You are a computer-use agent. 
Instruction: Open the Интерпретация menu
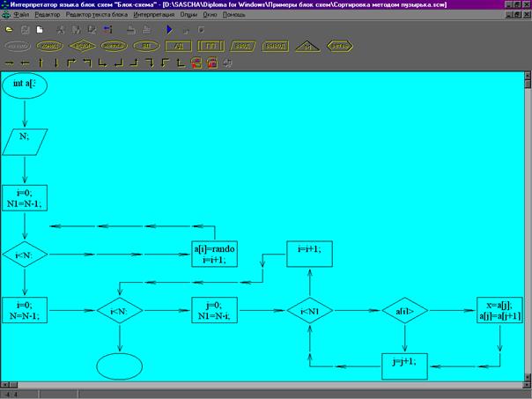point(154,16)
